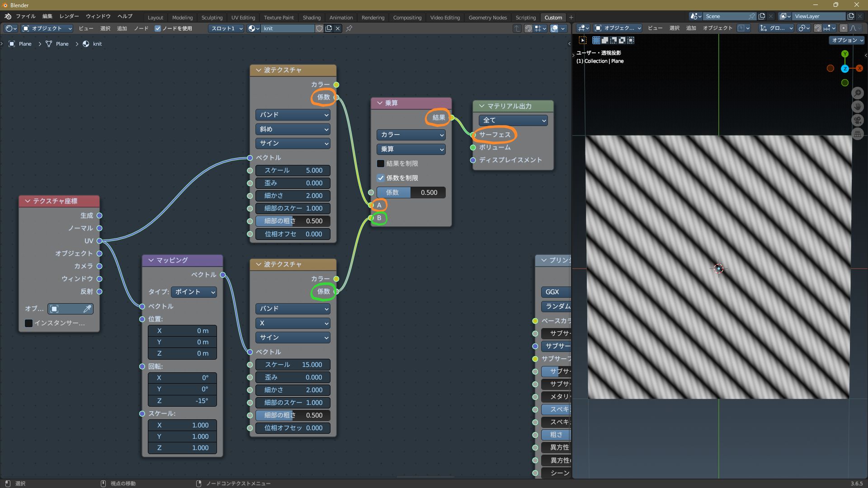Collapse the 'マッピング' node with its chevron
The image size is (868, 488).
click(151, 260)
